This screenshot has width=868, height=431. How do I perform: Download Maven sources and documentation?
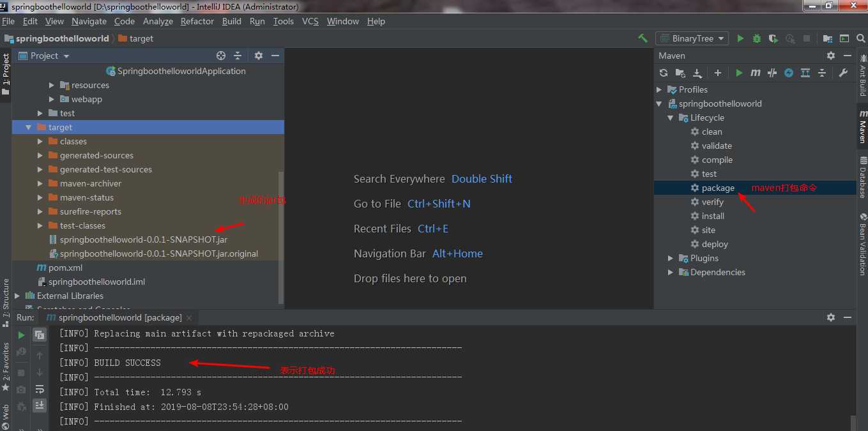click(x=697, y=73)
